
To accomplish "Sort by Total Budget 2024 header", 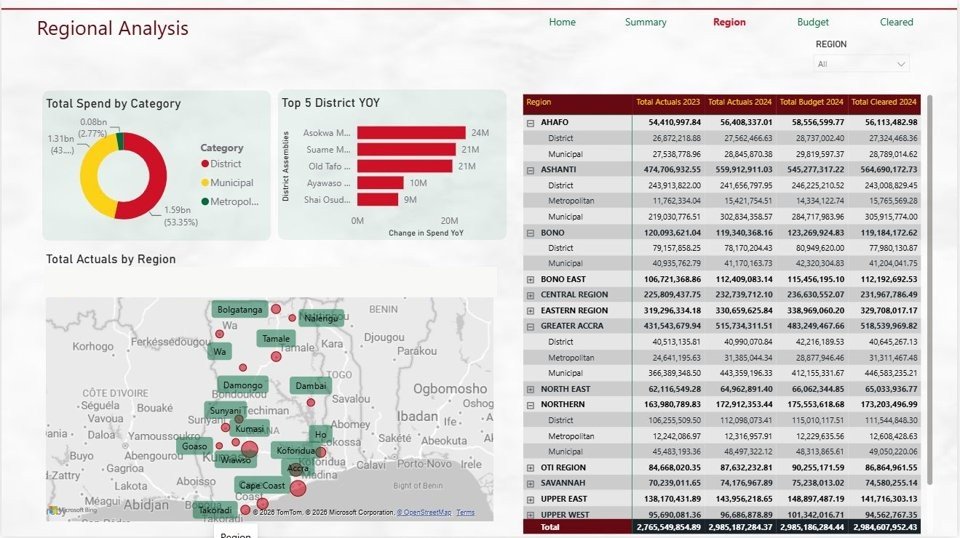I will coord(811,102).
